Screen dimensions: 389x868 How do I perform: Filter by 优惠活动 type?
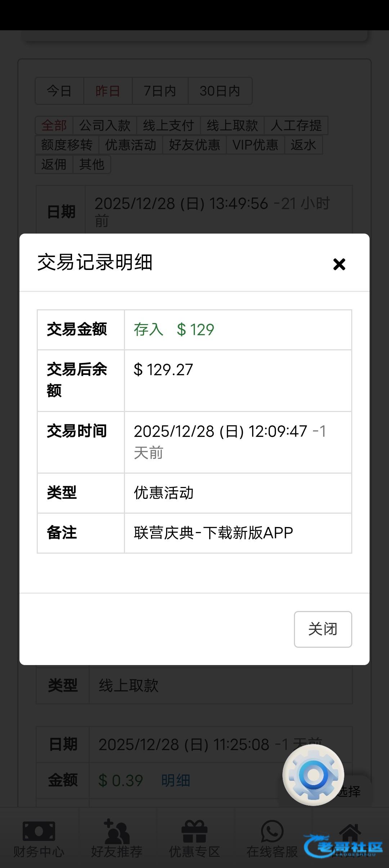(x=130, y=145)
